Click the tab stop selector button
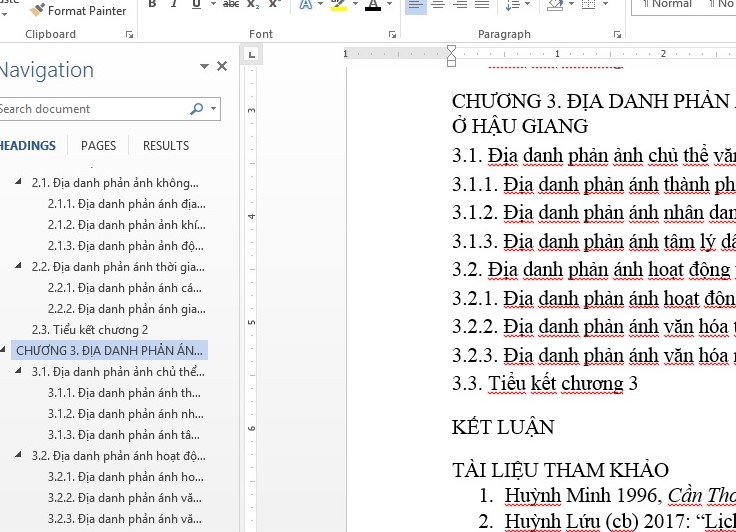The width and height of the screenshot is (736, 532). 252,55
